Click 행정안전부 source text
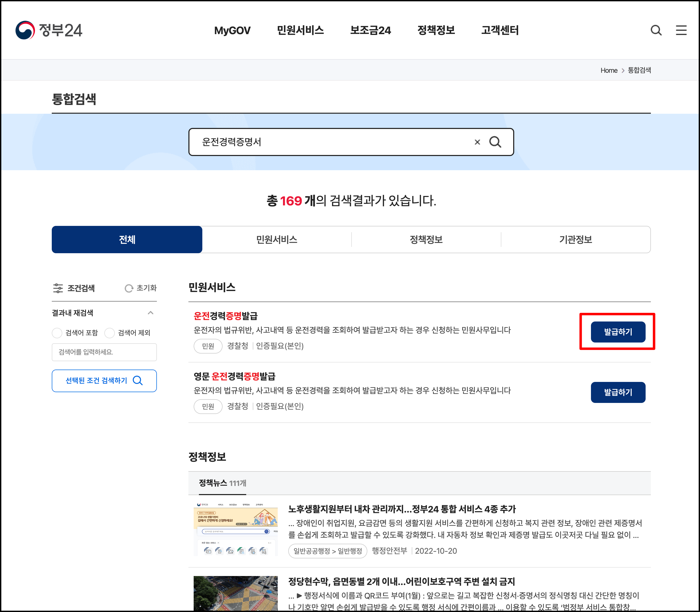 pos(389,551)
